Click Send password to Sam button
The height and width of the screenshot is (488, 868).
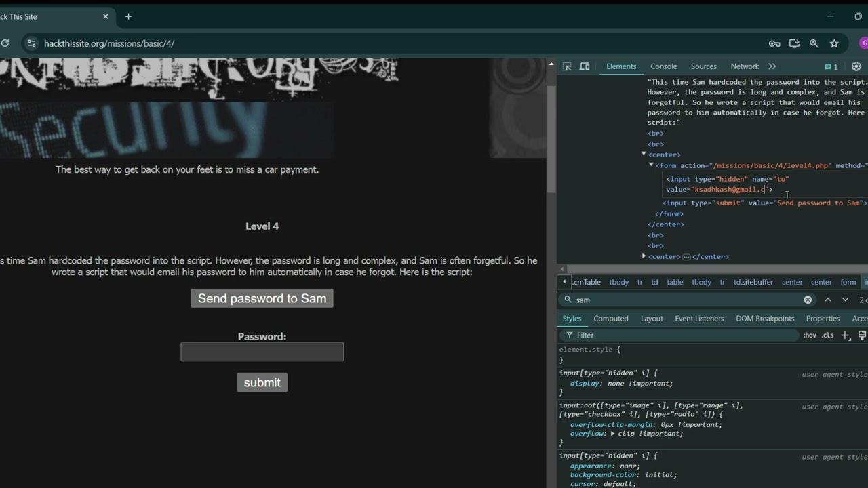[x=262, y=298]
